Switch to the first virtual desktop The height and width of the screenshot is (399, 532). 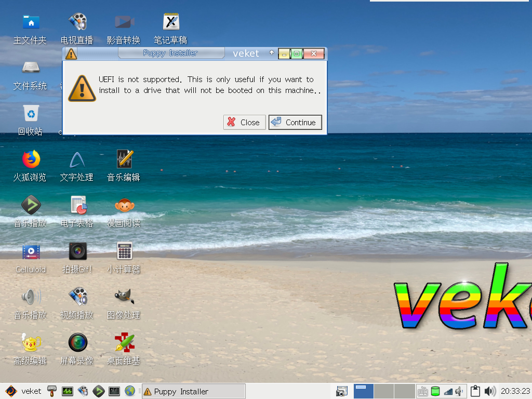364,391
